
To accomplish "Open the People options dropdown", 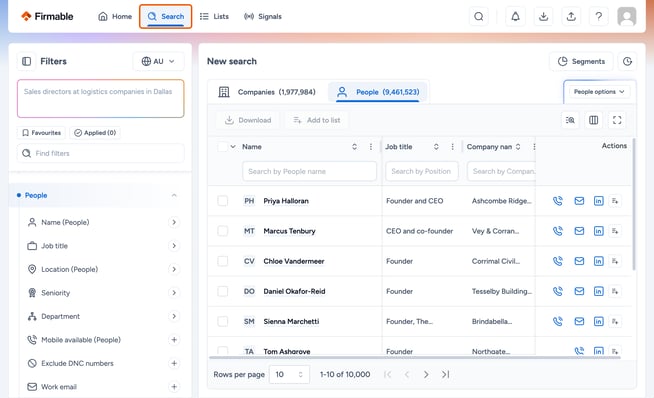I will pyautogui.click(x=599, y=92).
